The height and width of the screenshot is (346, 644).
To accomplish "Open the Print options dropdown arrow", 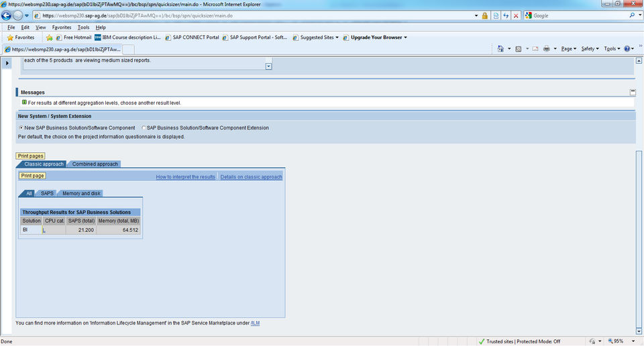I will click(x=555, y=49).
